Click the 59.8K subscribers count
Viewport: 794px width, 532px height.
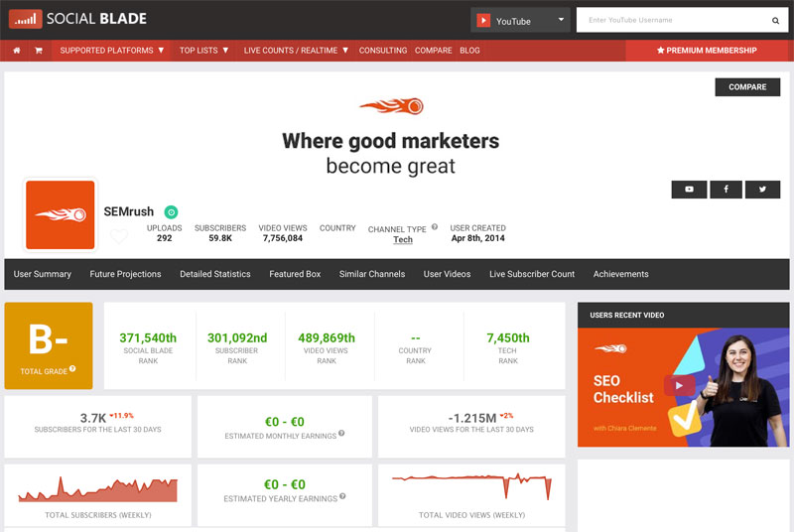[x=220, y=238]
